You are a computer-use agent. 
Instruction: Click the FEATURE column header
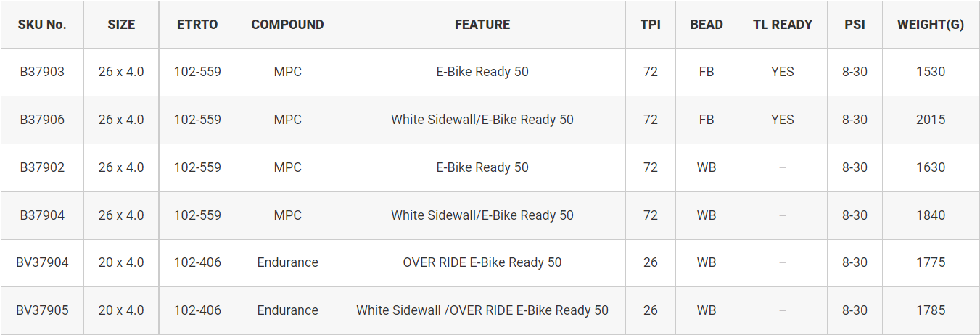pyautogui.click(x=482, y=25)
